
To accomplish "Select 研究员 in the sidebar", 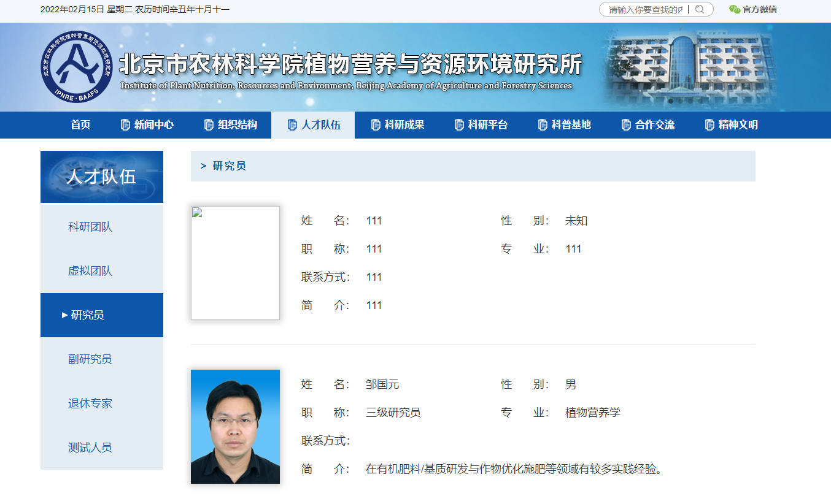I will pyautogui.click(x=102, y=315).
